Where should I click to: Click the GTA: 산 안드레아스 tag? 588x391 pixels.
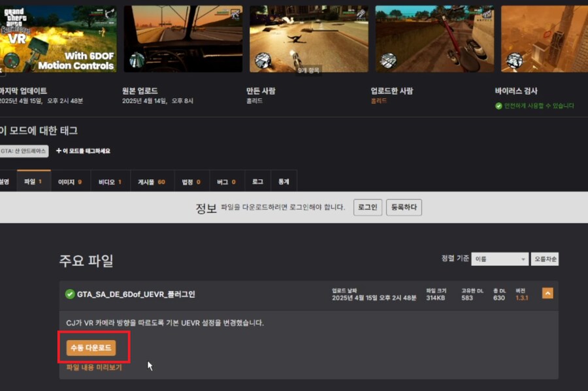click(24, 151)
